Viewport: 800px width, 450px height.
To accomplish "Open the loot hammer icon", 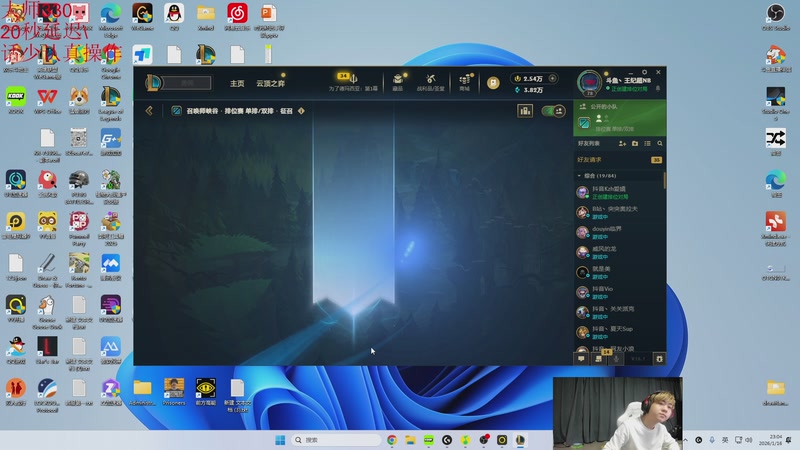I will point(431,79).
